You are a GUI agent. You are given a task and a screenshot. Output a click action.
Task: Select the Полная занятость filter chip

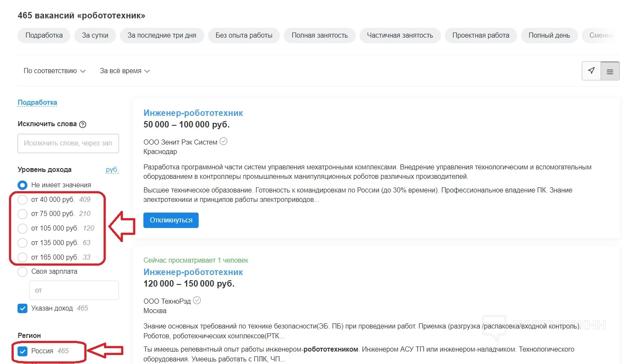[x=319, y=36]
